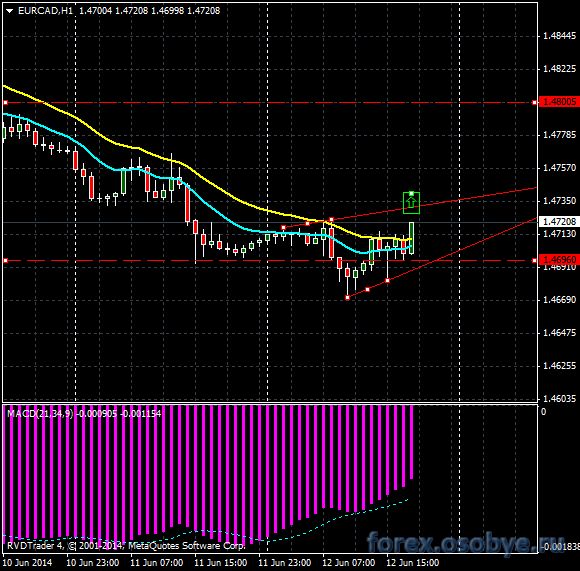
Task: Click the current price tag 1.47208
Action: [x=560, y=222]
